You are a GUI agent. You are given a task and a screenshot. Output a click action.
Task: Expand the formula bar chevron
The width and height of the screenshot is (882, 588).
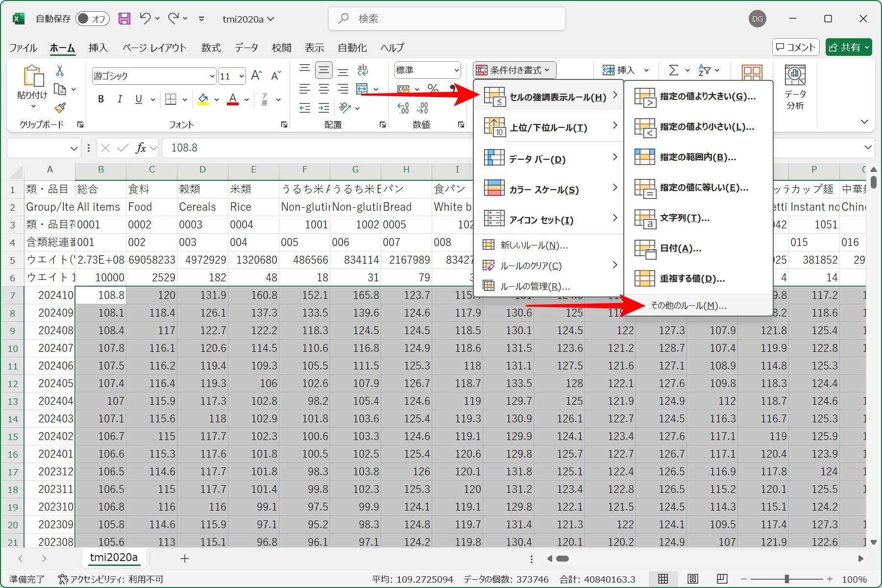coord(868,147)
